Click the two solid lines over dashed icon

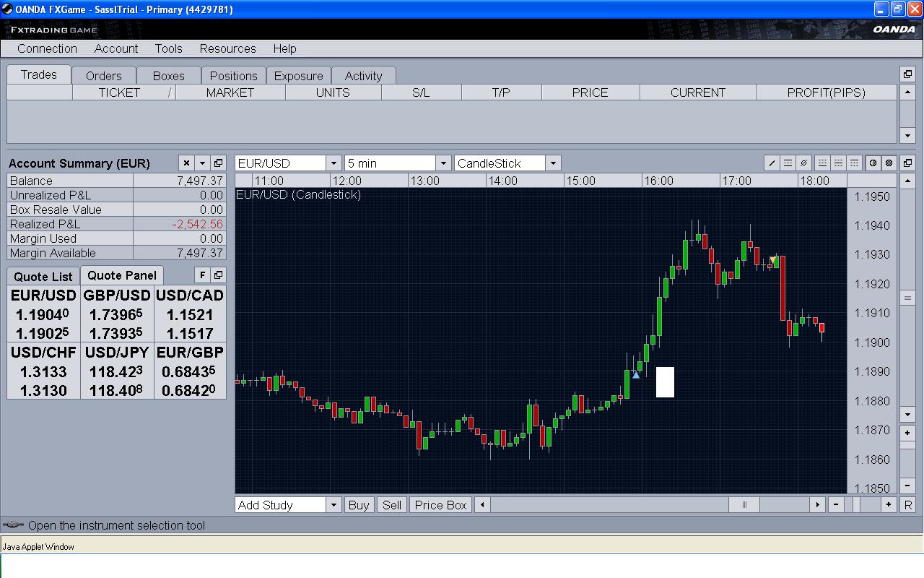tap(838, 163)
